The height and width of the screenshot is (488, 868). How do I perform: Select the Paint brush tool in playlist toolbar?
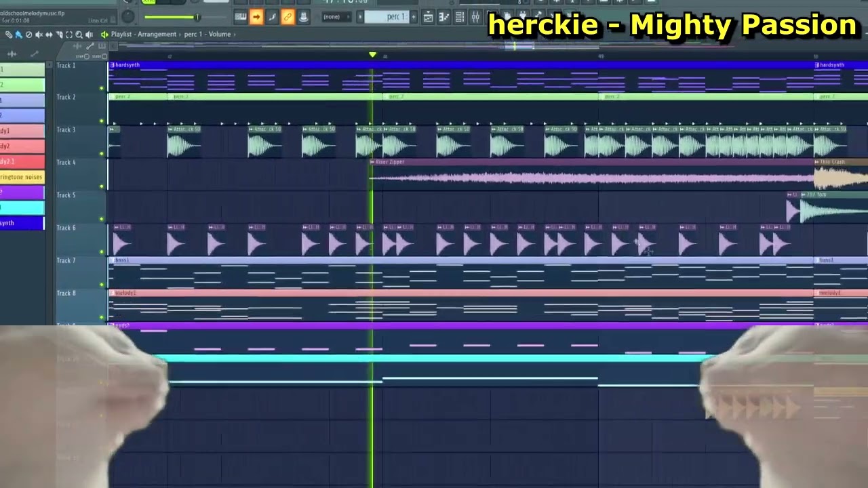[18, 34]
